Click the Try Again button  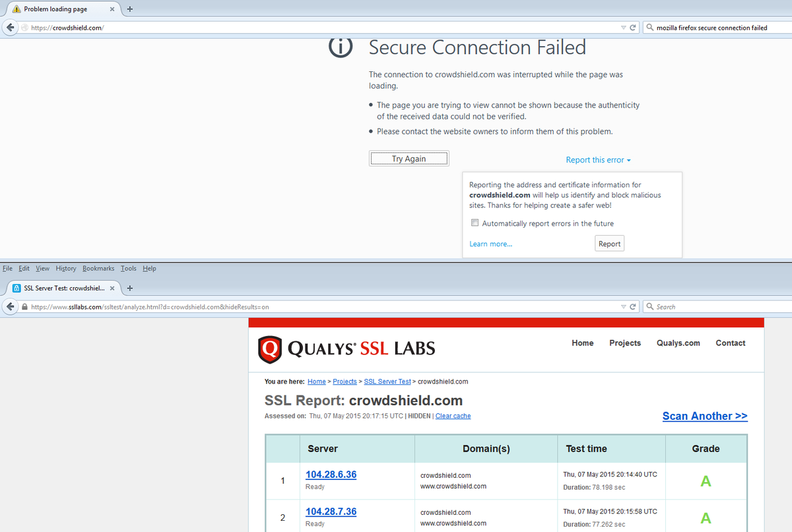pyautogui.click(x=409, y=158)
